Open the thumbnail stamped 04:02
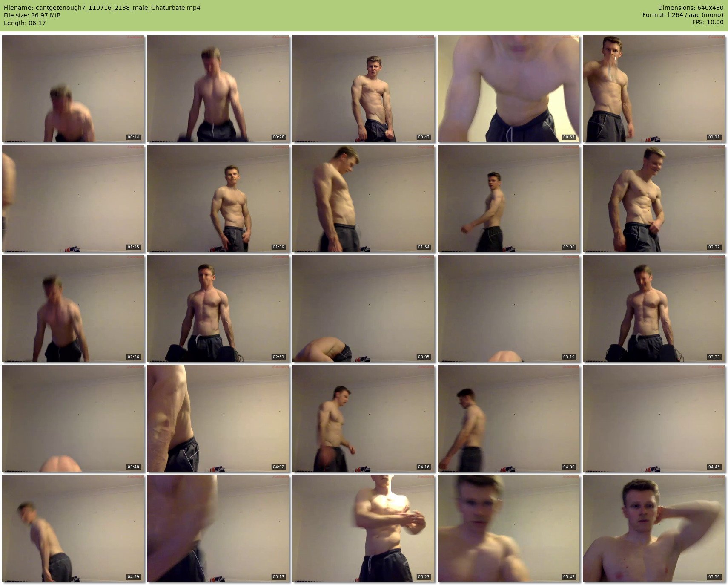The height and width of the screenshot is (585, 728). pos(218,418)
